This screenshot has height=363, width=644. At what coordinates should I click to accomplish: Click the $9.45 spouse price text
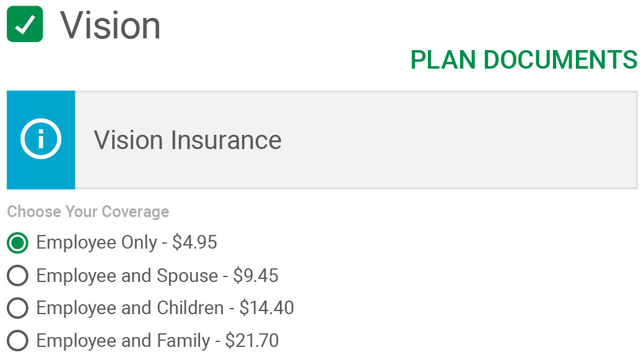tap(256, 275)
